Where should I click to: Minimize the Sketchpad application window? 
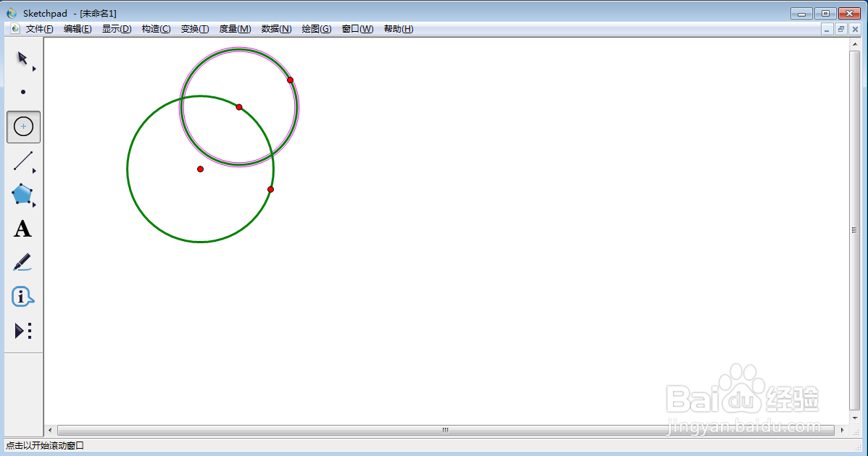(x=801, y=13)
